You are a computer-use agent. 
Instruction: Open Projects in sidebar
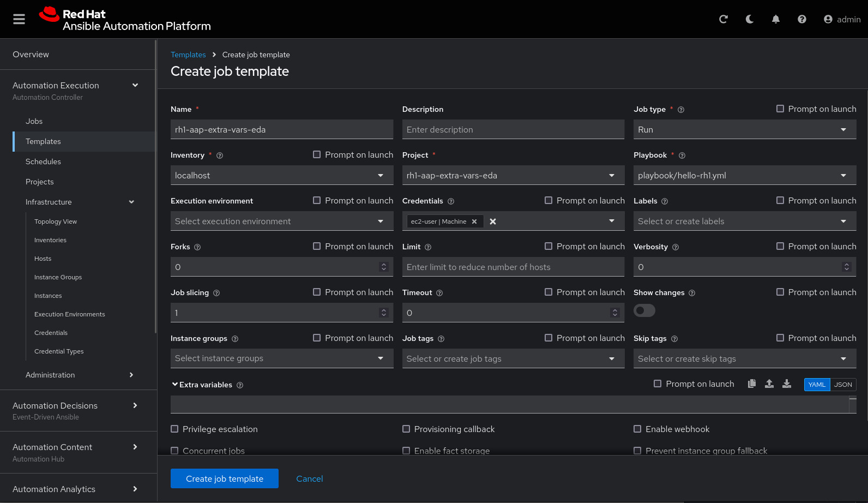(40, 182)
